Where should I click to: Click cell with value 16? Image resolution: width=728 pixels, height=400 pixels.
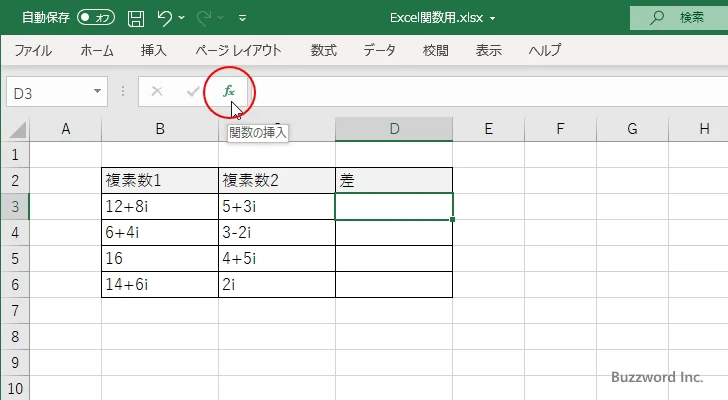tap(160, 258)
